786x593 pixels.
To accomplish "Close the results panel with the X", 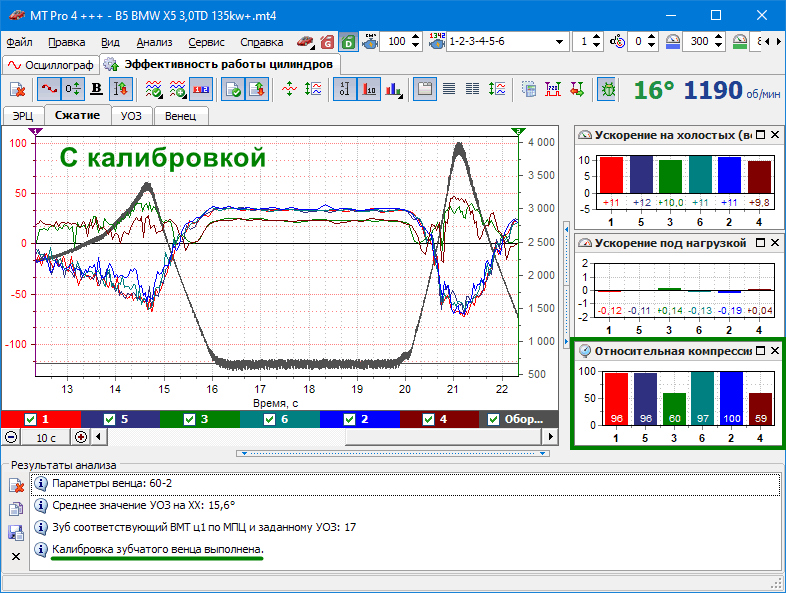I will tap(16, 556).
